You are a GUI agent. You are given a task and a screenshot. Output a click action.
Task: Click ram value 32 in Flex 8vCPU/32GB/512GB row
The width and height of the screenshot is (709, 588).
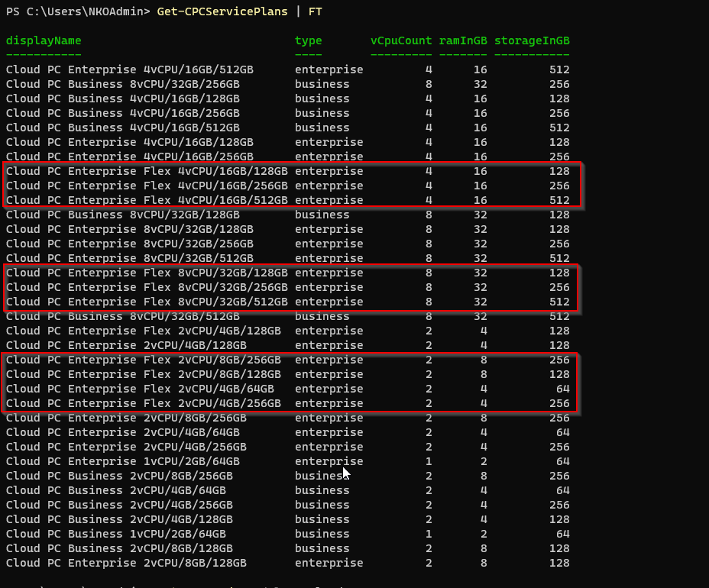click(x=481, y=302)
